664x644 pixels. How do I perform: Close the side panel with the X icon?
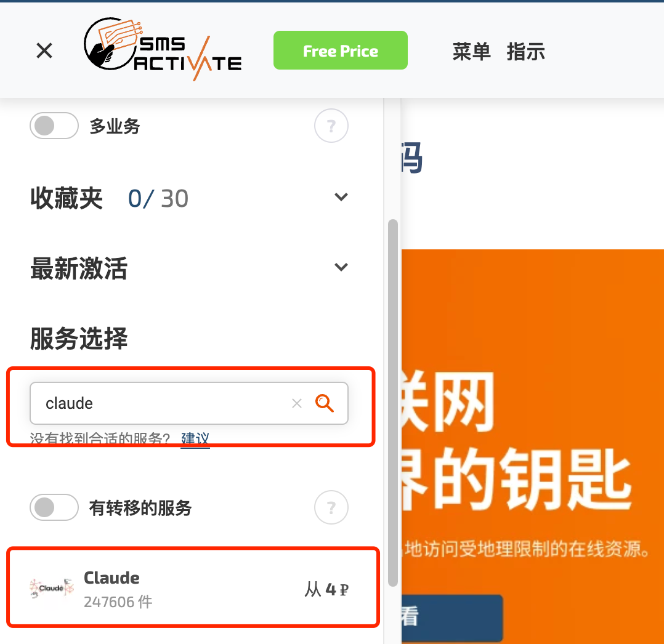pyautogui.click(x=44, y=51)
